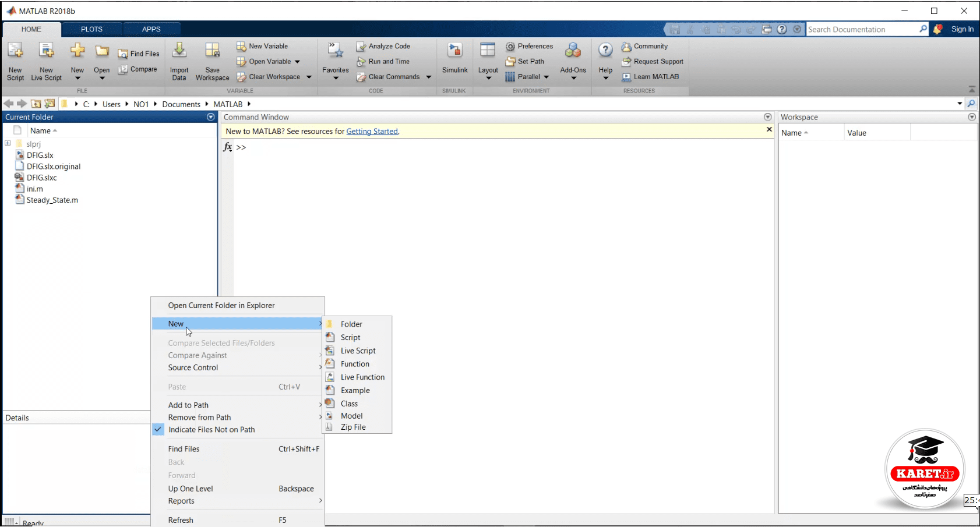
Task: Click Documents in the address path
Action: (181, 104)
